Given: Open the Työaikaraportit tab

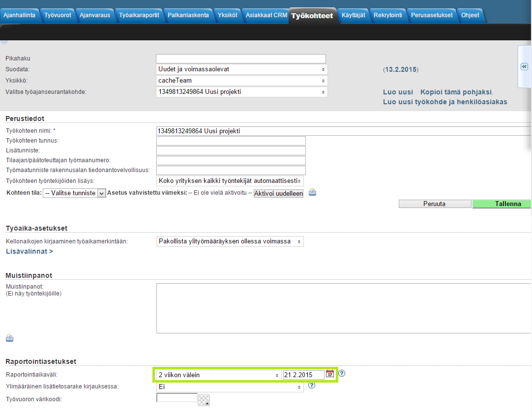Looking at the screenshot, I should [x=139, y=15].
